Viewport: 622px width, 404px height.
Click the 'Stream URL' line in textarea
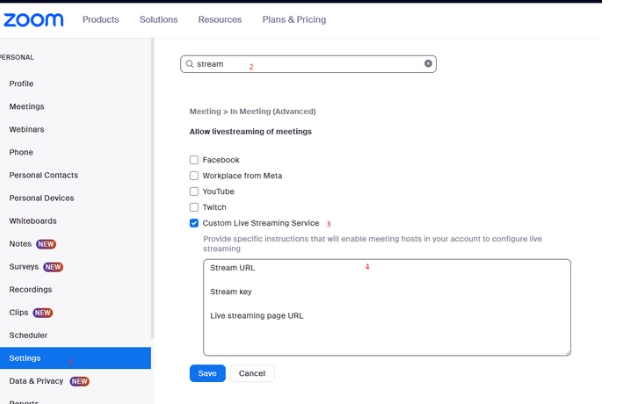click(232, 268)
